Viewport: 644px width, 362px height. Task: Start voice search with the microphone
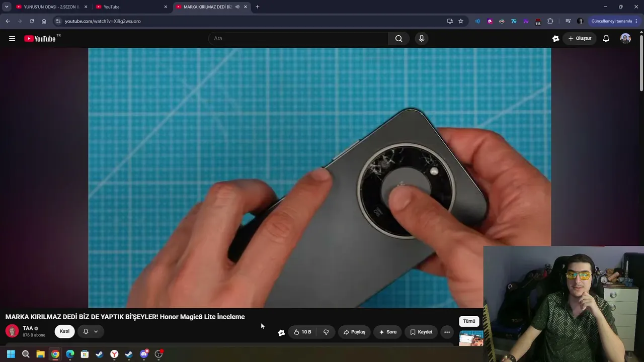[422, 39]
